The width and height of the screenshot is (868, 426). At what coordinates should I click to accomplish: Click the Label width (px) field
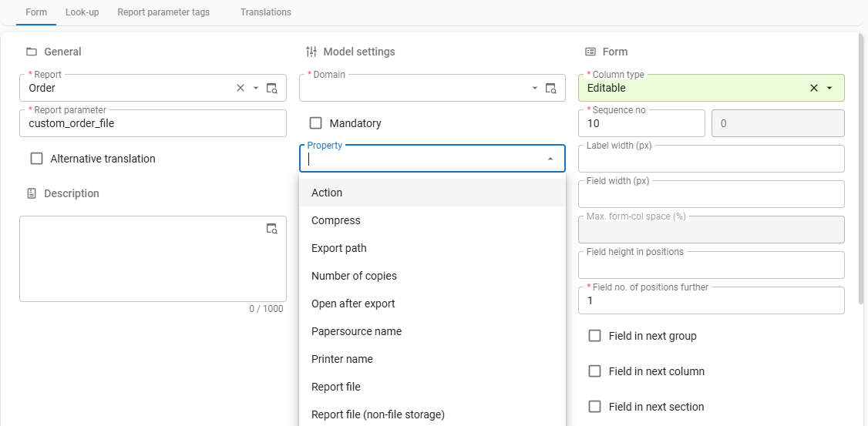(x=712, y=159)
